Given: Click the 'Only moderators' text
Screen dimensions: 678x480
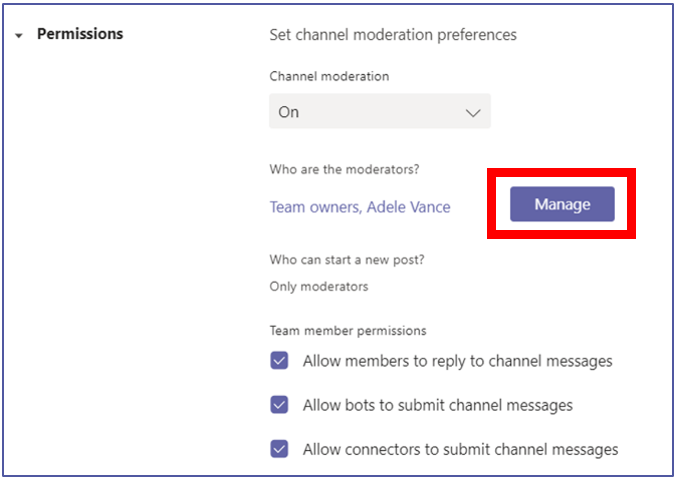Looking at the screenshot, I should [319, 286].
